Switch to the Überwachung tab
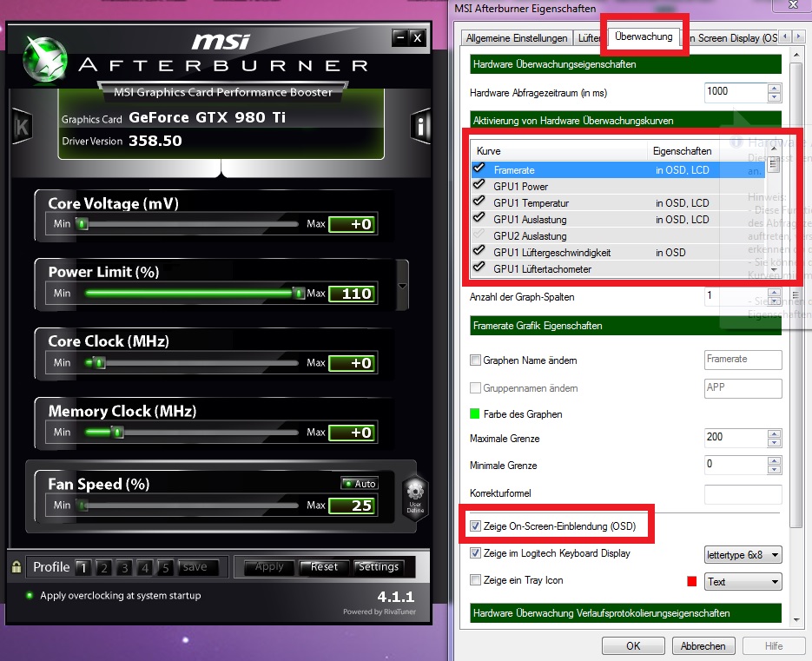Image resolution: width=812 pixels, height=661 pixels. (644, 36)
